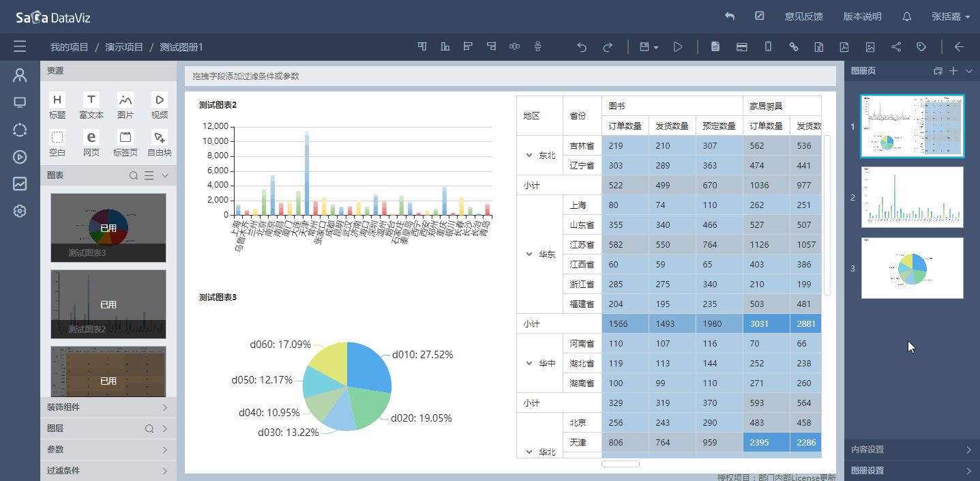Viewport: 980px width, 481px height.
Task: Search layers in 图层 section
Action: [149, 429]
